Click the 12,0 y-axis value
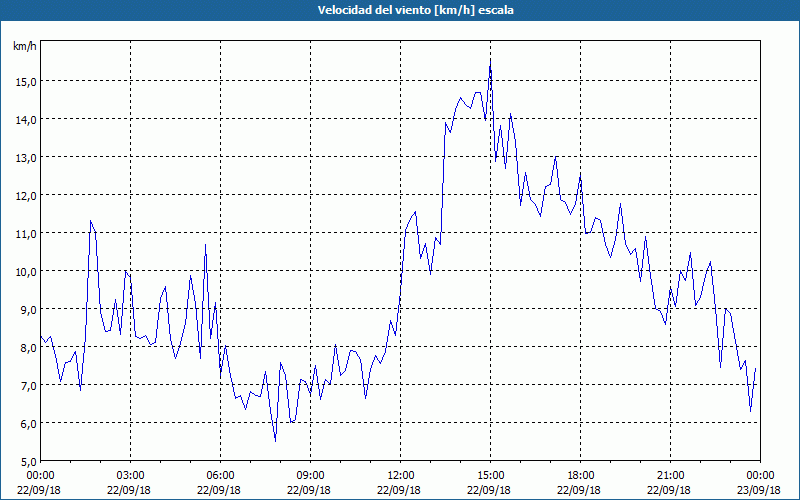 [x=26, y=195]
